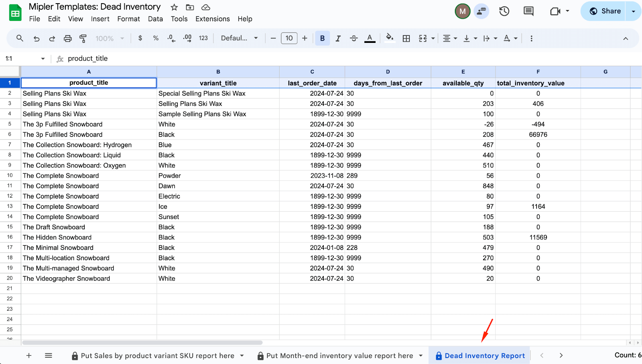Switch to Dead Inventory Report tab
Screen dimensions: 642x364
484,356
